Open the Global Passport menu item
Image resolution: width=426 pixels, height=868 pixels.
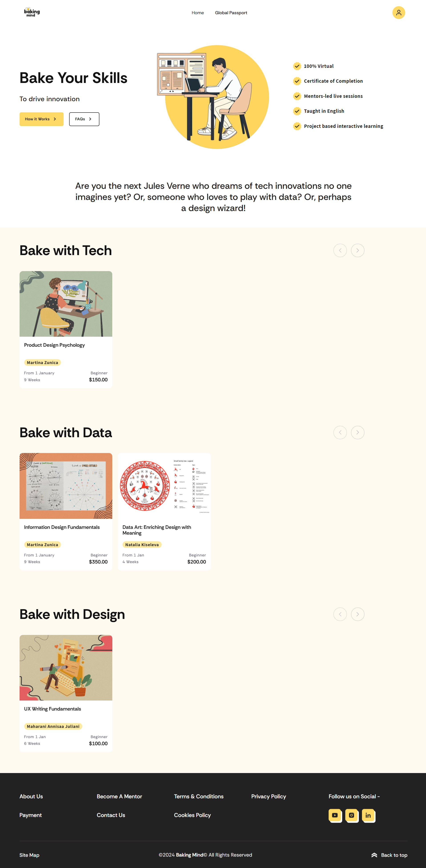point(231,13)
